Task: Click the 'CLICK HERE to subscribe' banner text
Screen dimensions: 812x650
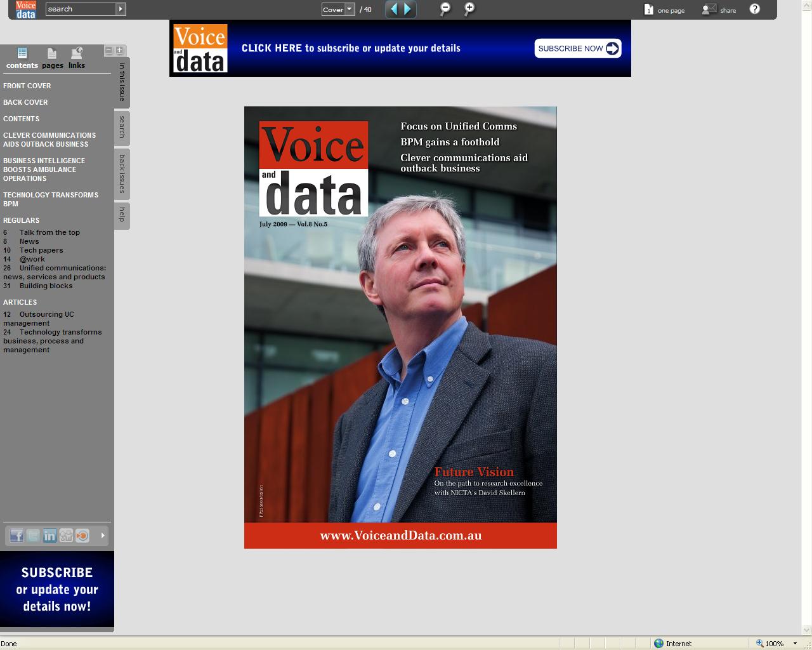Action: click(351, 48)
